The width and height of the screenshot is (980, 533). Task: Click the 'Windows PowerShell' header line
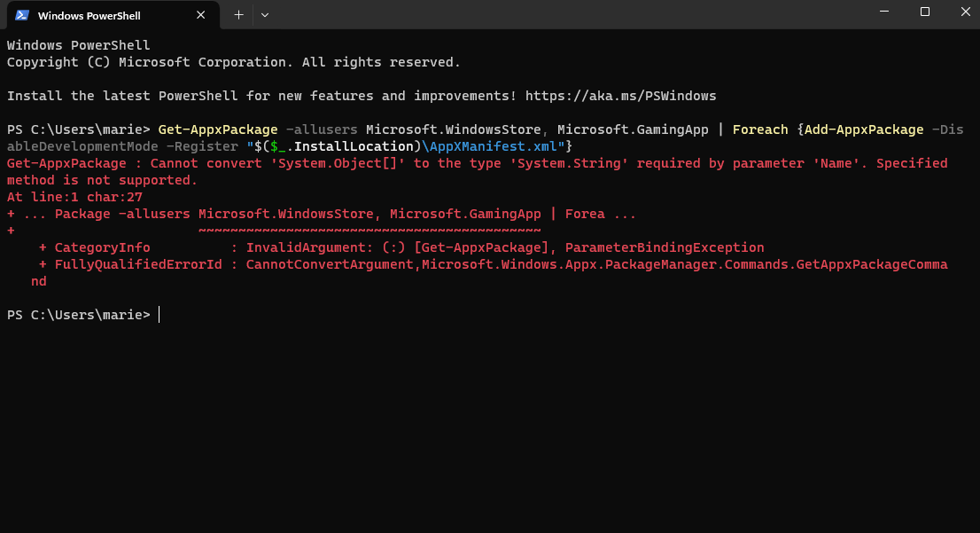coord(78,45)
